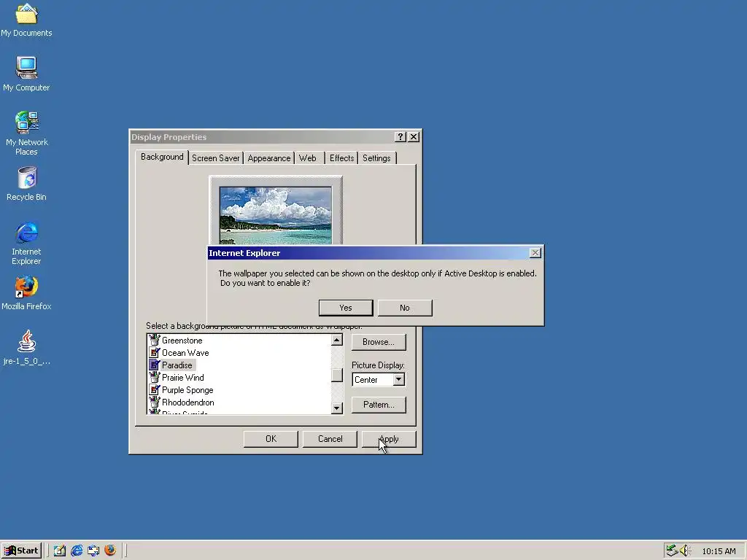Click Apply in Display Properties
Image resolution: width=747 pixels, height=560 pixels.
tap(389, 439)
